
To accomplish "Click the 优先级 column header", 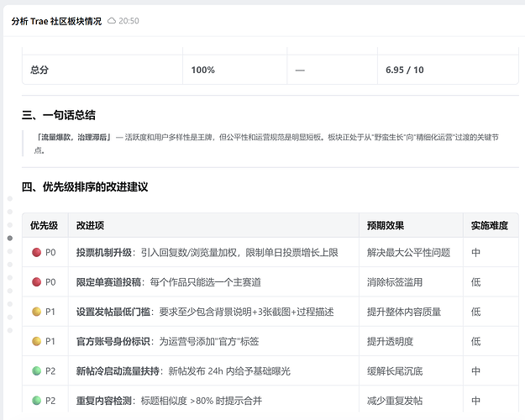I will click(x=44, y=225).
